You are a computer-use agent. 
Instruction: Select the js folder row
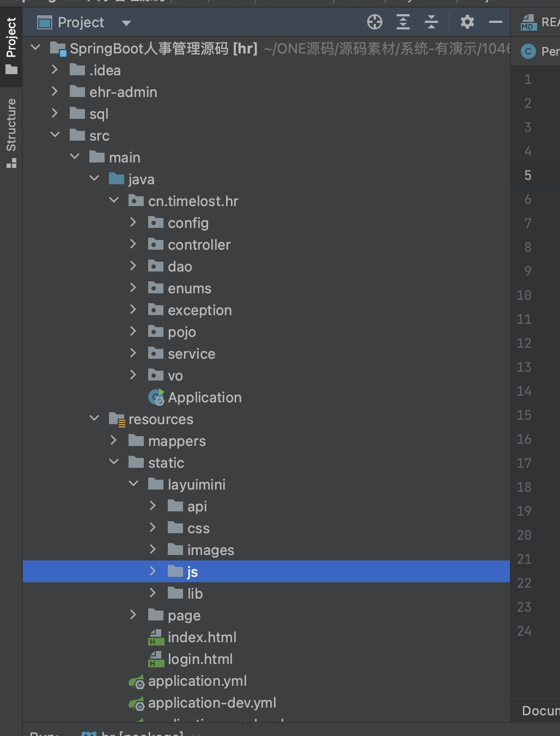tap(266, 571)
